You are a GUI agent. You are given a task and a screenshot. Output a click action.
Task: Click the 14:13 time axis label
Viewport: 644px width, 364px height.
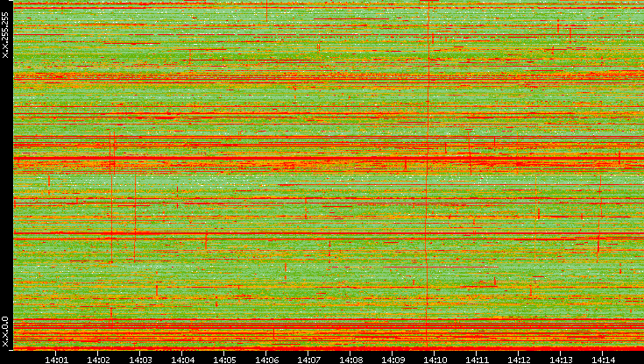click(561, 360)
